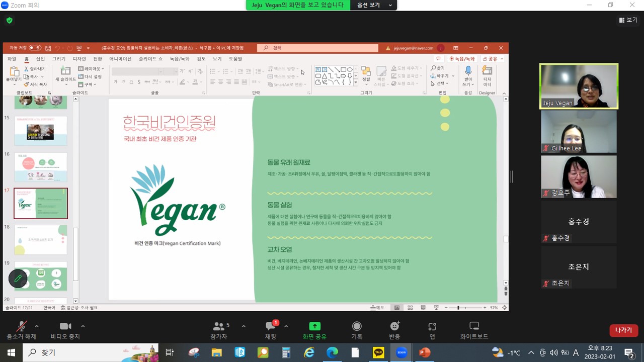Click the green annotation pencil button

[x=18, y=278]
